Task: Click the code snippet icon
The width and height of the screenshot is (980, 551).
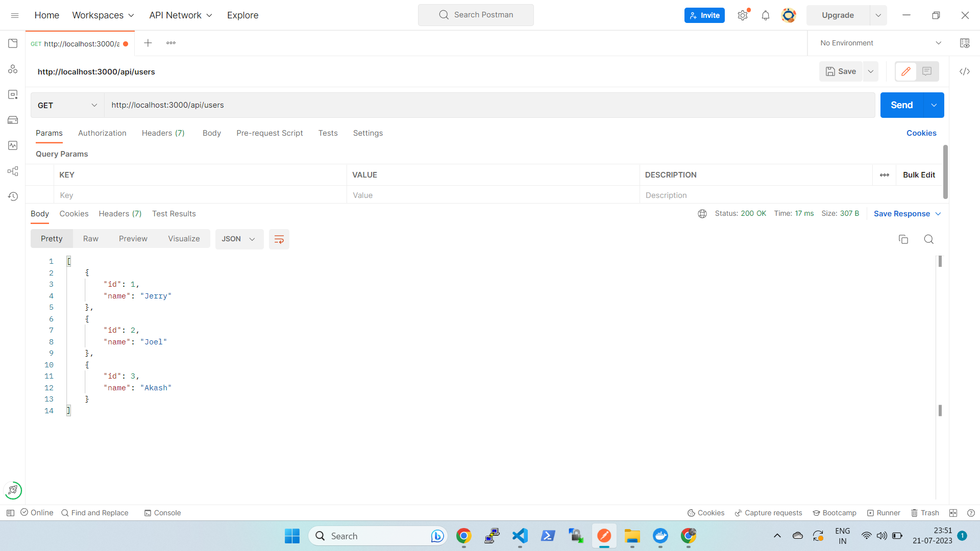Action: 964,71
